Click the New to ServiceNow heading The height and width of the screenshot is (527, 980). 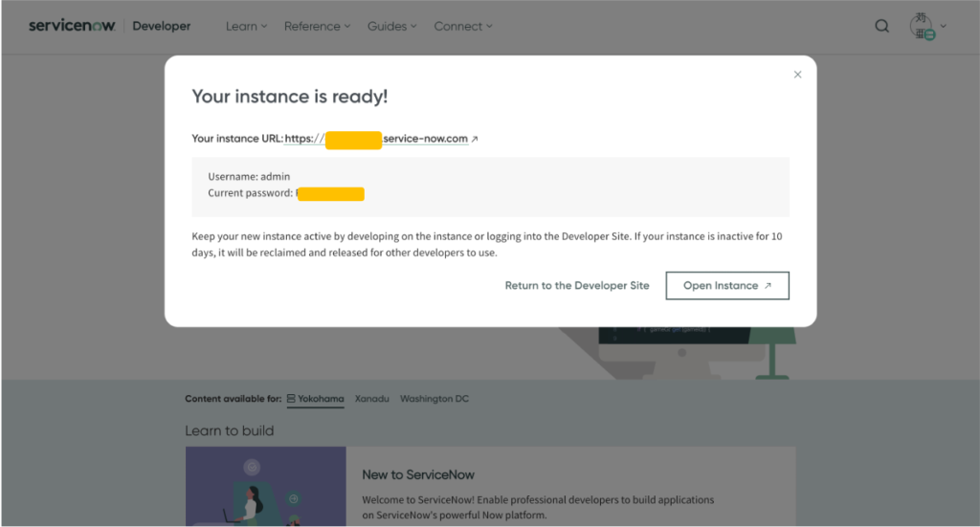tap(418, 475)
